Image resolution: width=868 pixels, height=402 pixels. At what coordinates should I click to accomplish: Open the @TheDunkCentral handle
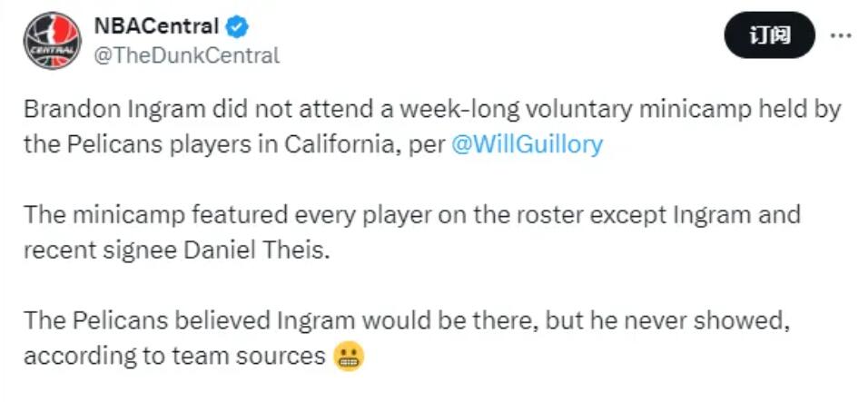187,55
